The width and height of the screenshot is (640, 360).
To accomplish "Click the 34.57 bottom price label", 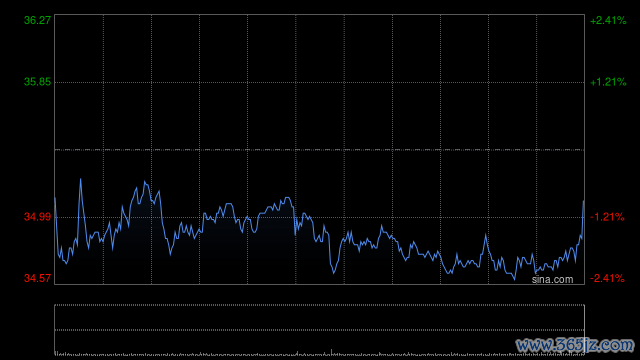I will click(x=38, y=278).
